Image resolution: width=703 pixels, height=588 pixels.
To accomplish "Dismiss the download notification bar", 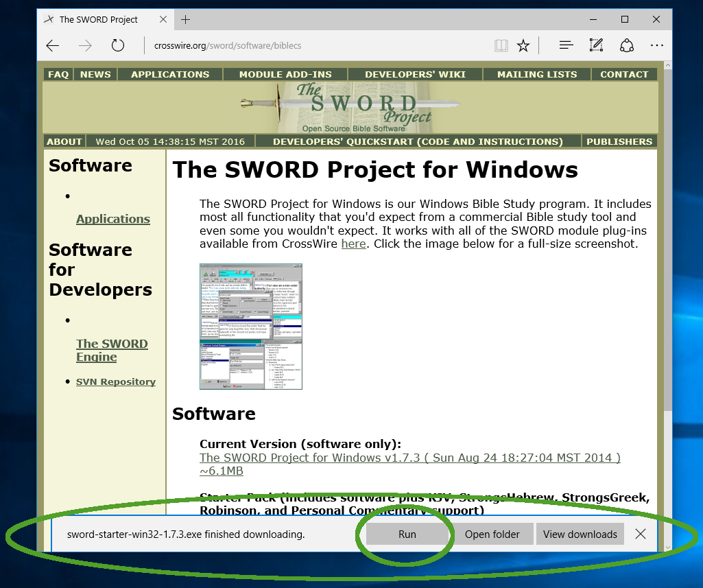I will click(641, 534).
